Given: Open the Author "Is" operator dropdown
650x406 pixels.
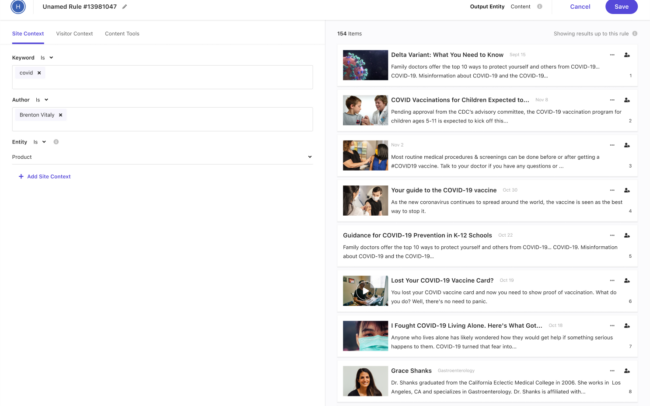Looking at the screenshot, I should (x=42, y=100).
